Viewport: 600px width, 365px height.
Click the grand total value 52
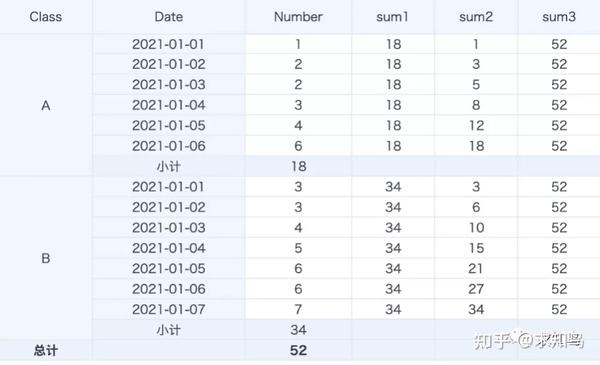pos(298,350)
